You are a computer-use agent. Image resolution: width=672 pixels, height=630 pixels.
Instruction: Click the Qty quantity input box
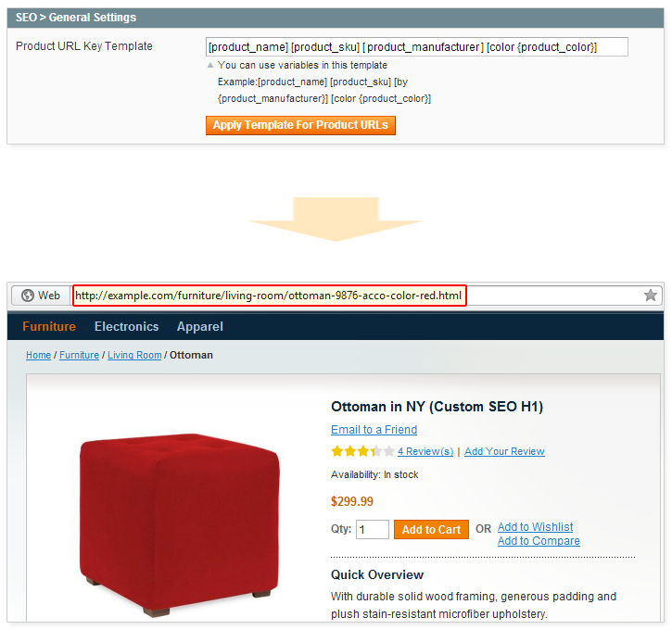(373, 529)
